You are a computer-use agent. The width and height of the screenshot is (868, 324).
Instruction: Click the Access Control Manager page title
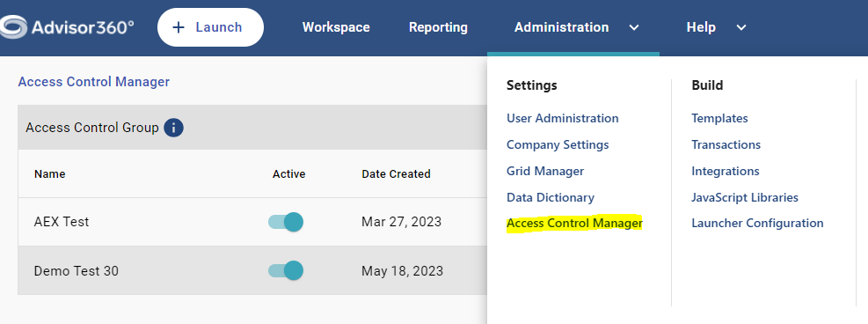(x=93, y=82)
